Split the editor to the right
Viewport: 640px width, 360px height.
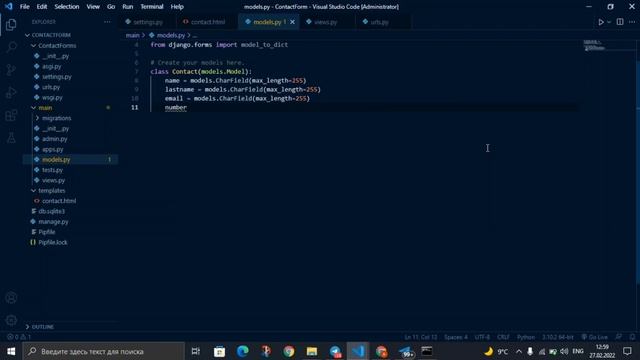pos(620,22)
